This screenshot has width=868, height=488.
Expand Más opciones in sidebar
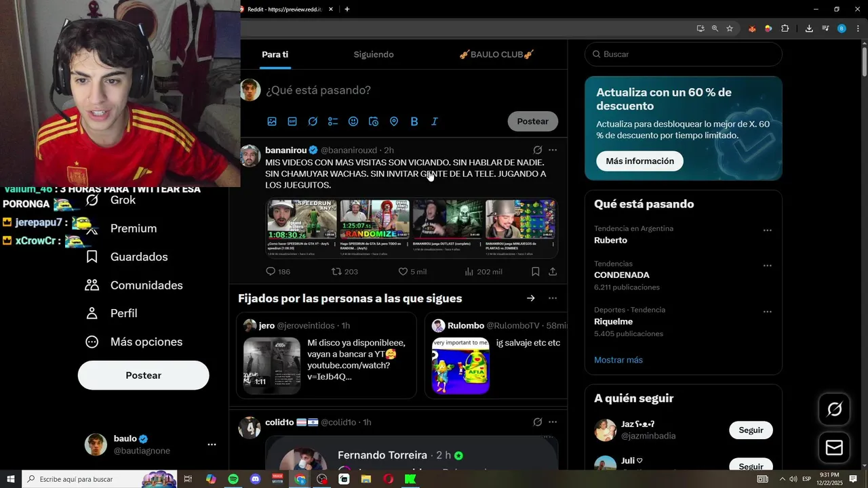tap(134, 342)
